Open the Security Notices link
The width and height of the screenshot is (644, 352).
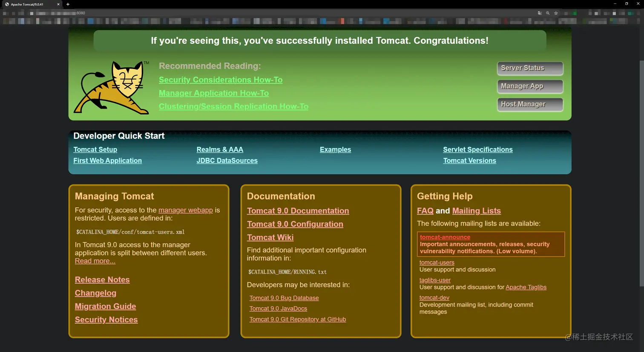(106, 320)
